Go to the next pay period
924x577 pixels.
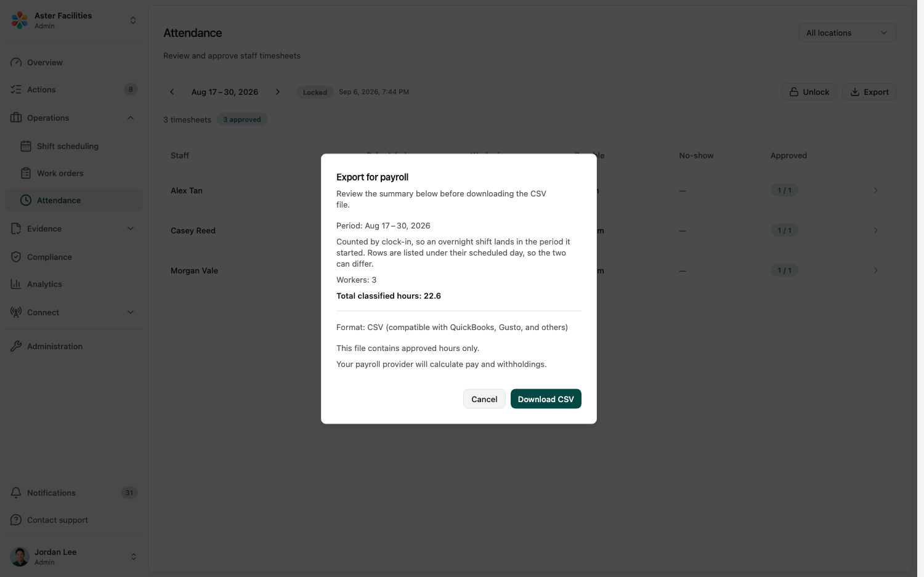point(278,92)
